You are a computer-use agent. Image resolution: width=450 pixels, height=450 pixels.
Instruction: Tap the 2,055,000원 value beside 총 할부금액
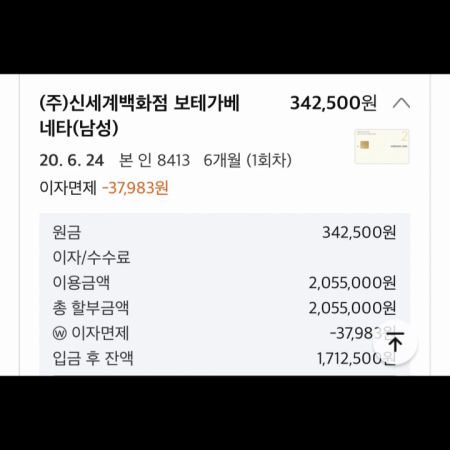click(x=352, y=308)
